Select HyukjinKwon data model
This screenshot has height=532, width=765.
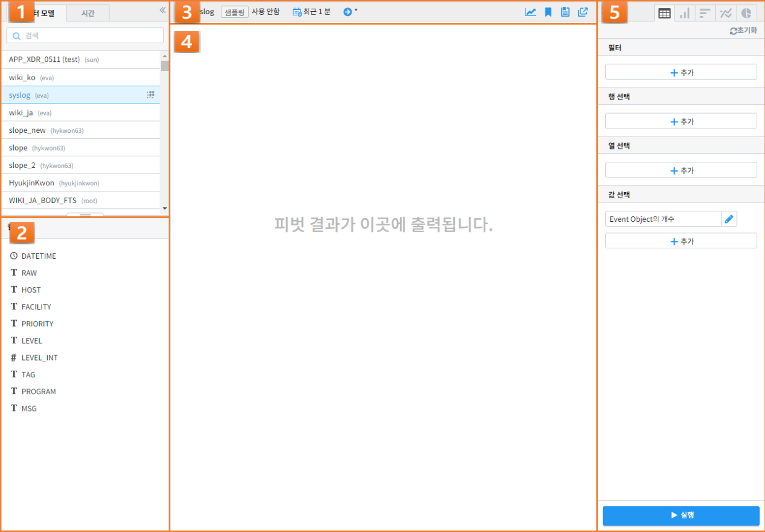[x=81, y=183]
